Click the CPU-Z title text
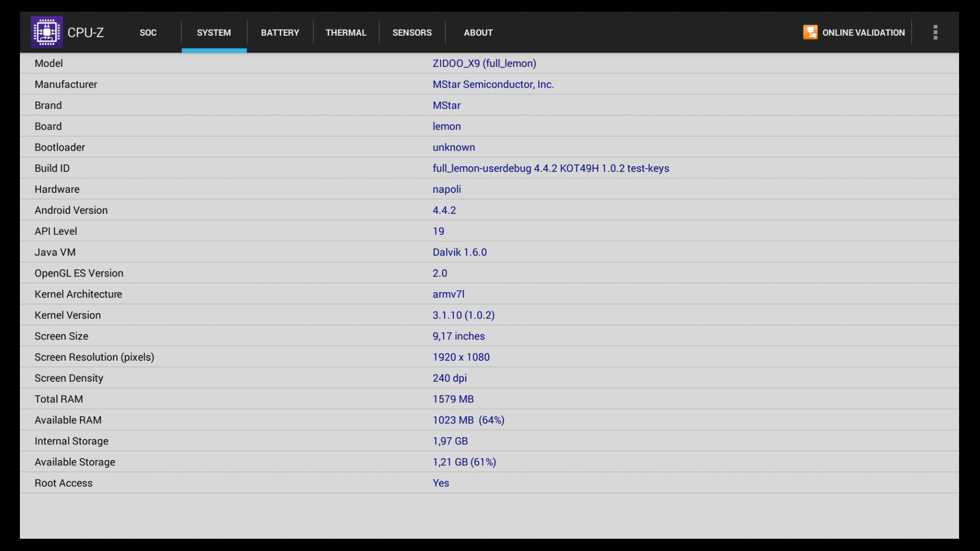The width and height of the screenshot is (980, 551). (86, 33)
